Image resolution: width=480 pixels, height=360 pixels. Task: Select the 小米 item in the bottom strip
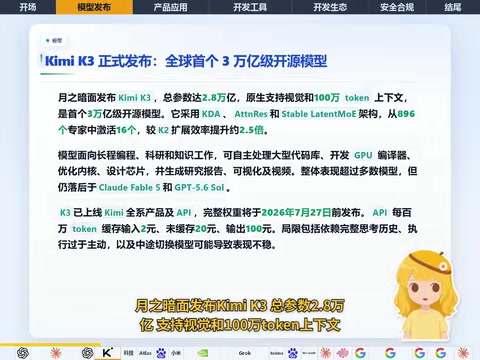[x=176, y=353]
